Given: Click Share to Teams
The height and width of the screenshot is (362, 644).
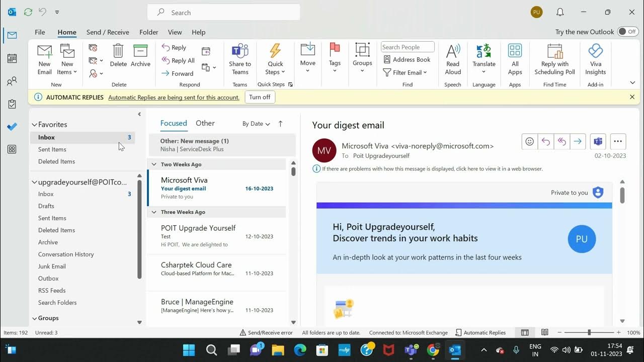Looking at the screenshot, I should [240, 59].
